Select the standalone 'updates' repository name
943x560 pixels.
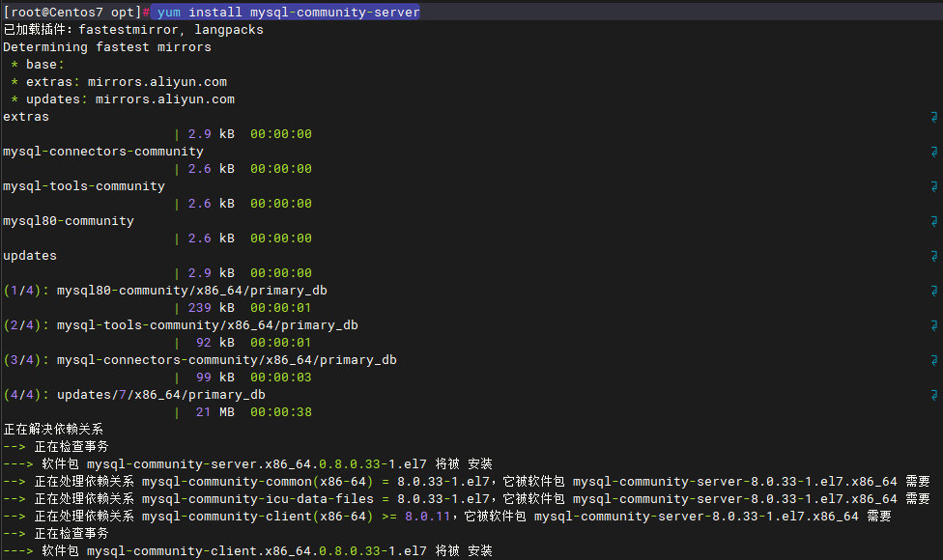(30, 256)
